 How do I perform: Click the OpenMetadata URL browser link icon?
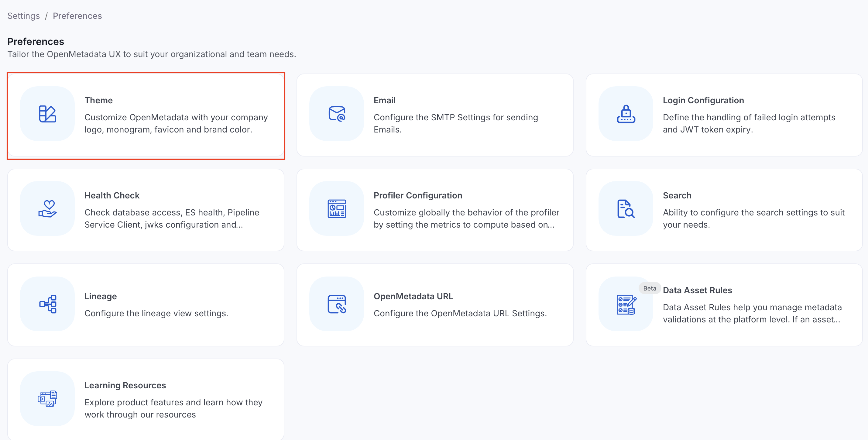point(337,304)
